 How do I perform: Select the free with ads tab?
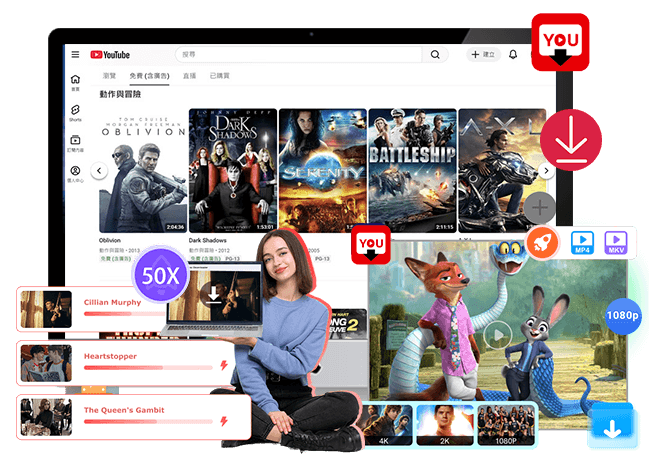[149, 76]
